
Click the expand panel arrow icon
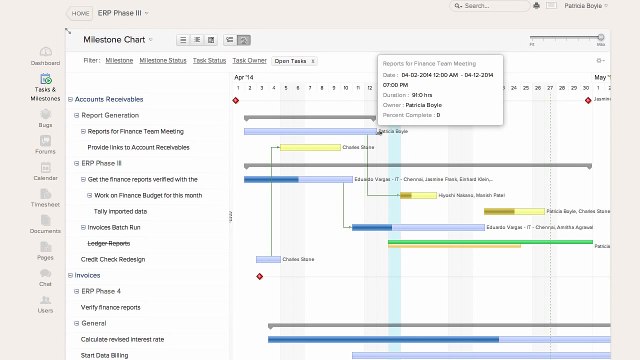coord(68,31)
